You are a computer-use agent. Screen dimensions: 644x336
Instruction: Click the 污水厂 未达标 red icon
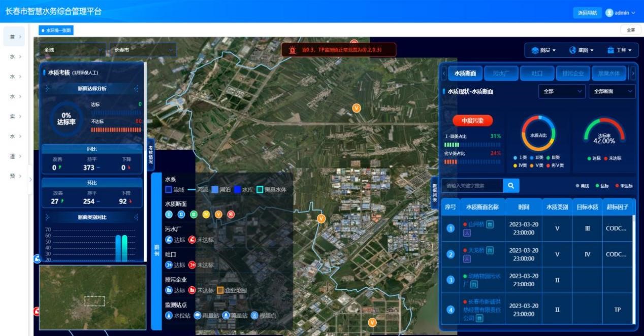point(192,240)
